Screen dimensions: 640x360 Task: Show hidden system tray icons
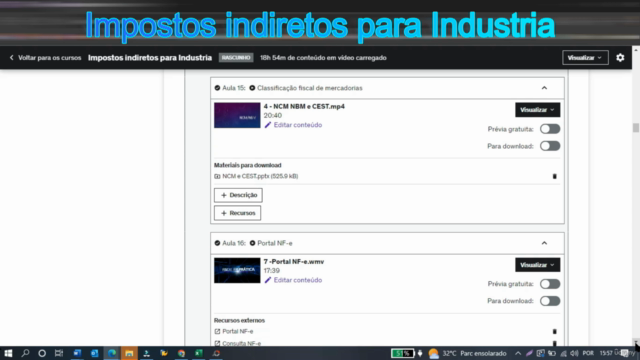click(518, 353)
